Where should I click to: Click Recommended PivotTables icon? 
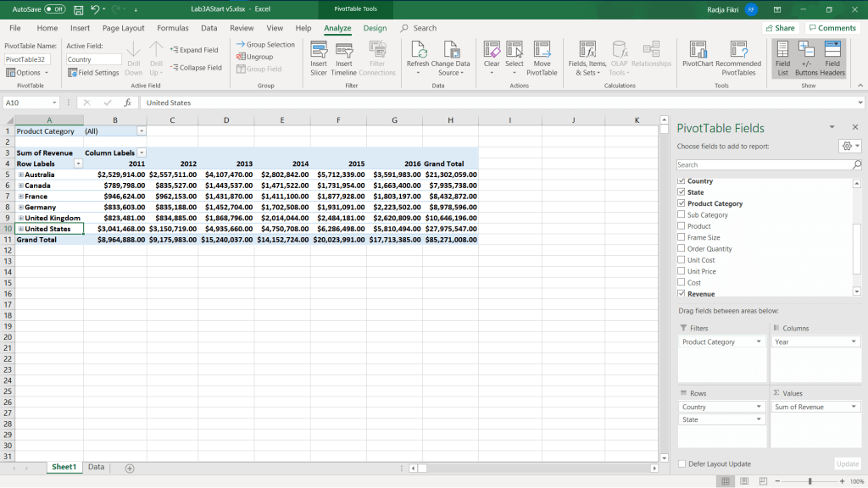click(x=737, y=51)
